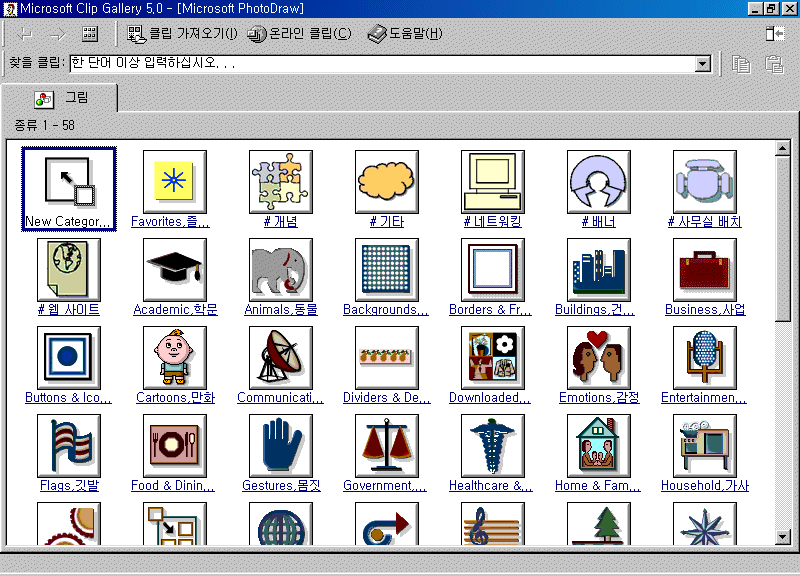Open the couple Emotions category icon
Viewport: 800px width, 576px height.
[x=599, y=358]
